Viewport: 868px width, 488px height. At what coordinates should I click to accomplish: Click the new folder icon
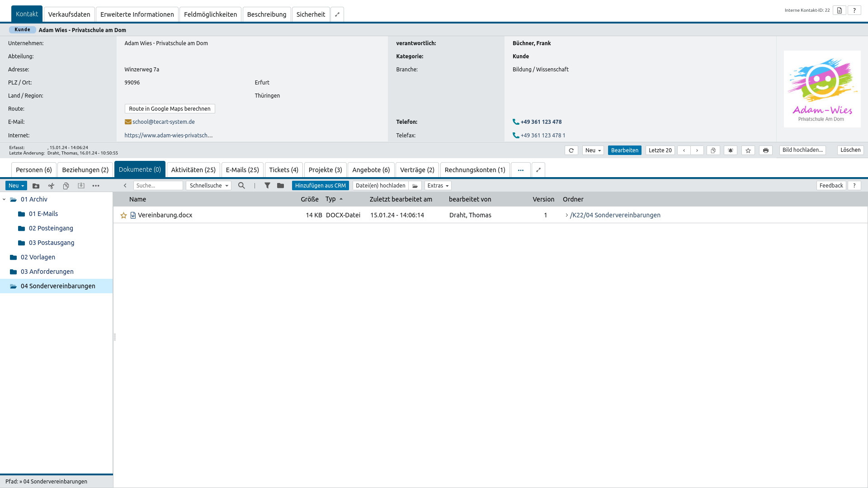click(x=36, y=186)
